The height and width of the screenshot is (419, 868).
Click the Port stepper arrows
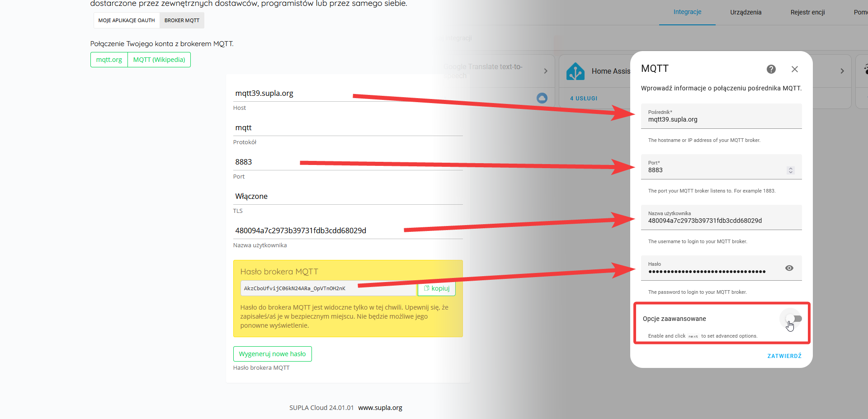(x=791, y=170)
